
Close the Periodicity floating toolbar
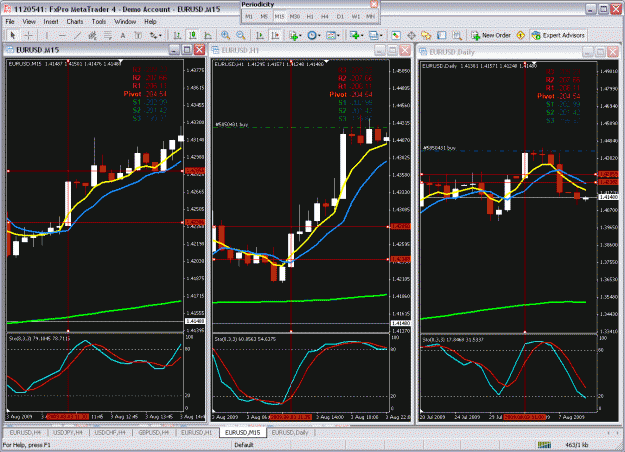(374, 4)
